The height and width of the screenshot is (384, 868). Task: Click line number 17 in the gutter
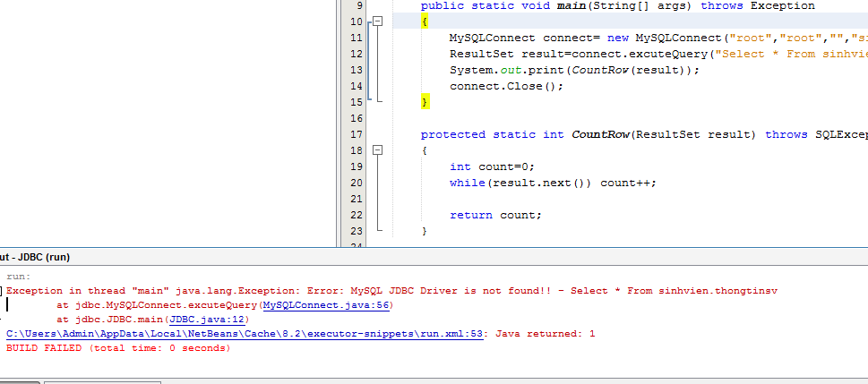[x=356, y=134]
